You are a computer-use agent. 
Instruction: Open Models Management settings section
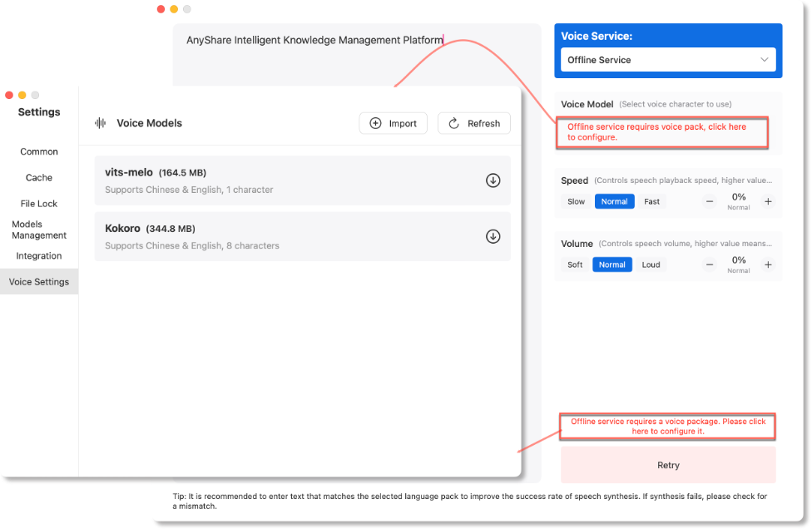click(39, 230)
